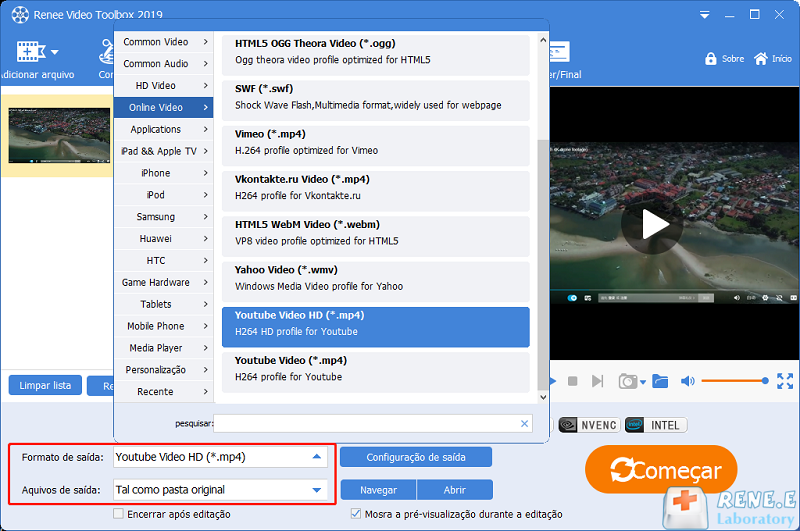Enter fullscreen preview mode
Screen dimensions: 800x531
(x=785, y=381)
